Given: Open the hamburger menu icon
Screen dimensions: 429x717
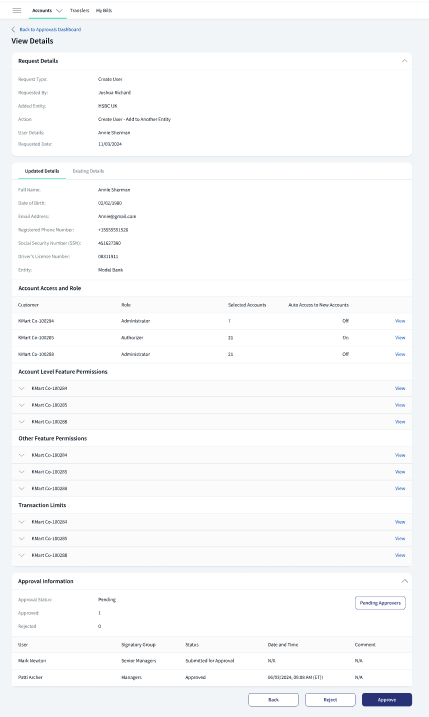Looking at the screenshot, I should [x=17, y=10].
